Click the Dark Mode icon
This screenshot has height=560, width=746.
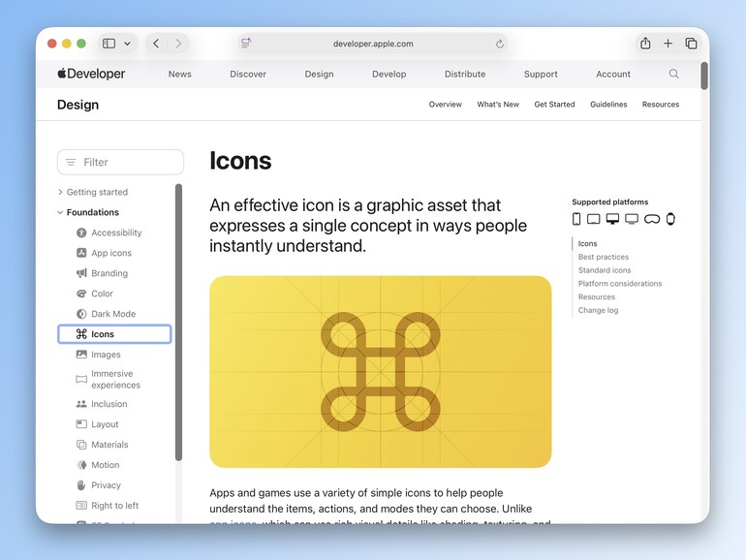tap(81, 314)
